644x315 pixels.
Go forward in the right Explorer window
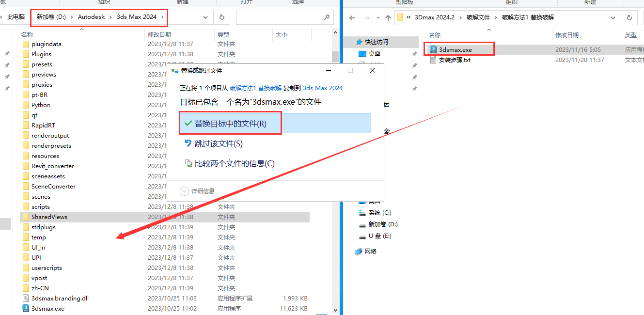pyautogui.click(x=366, y=17)
